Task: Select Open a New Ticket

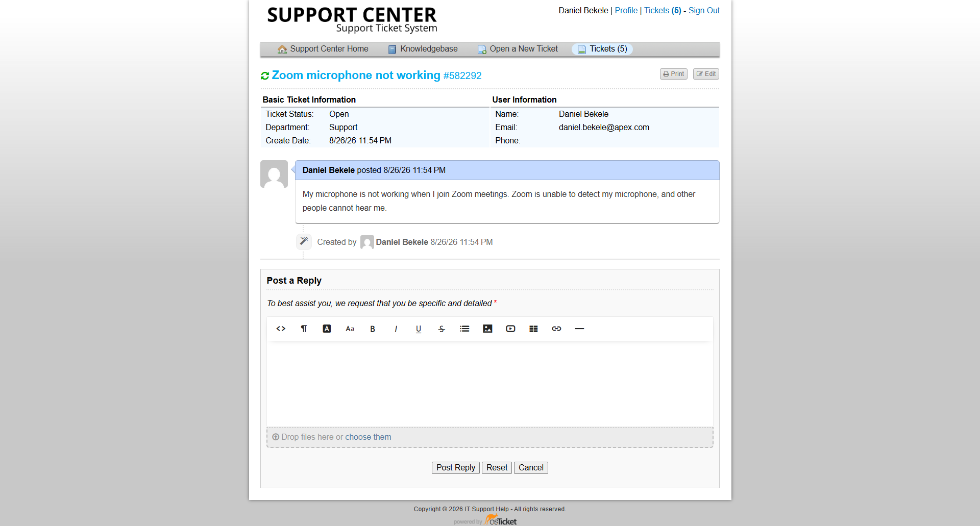Action: click(518, 49)
